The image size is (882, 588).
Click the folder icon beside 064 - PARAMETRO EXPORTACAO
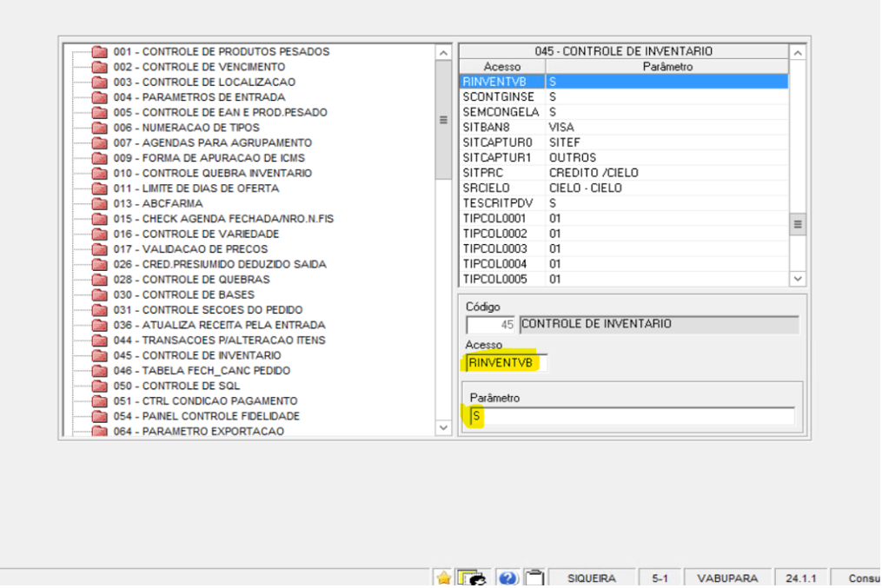pyautogui.click(x=98, y=431)
